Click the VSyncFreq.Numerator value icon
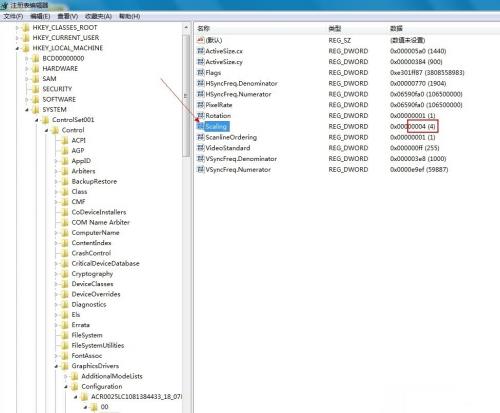 (200, 169)
